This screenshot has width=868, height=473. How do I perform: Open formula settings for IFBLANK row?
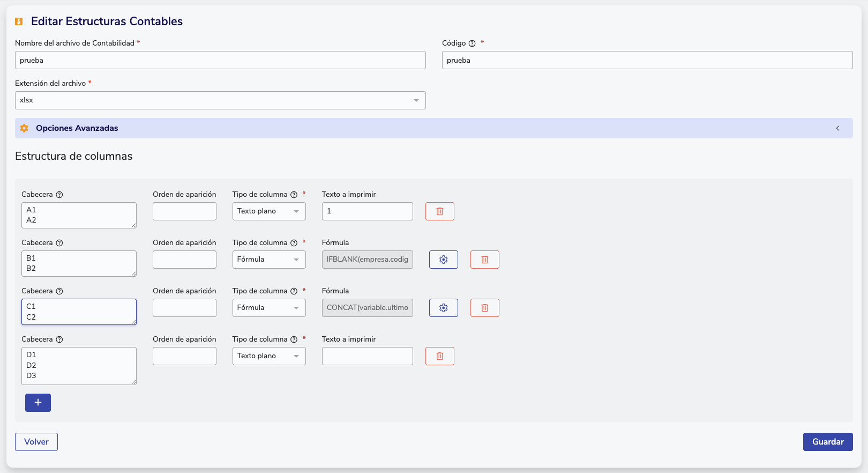443,260
